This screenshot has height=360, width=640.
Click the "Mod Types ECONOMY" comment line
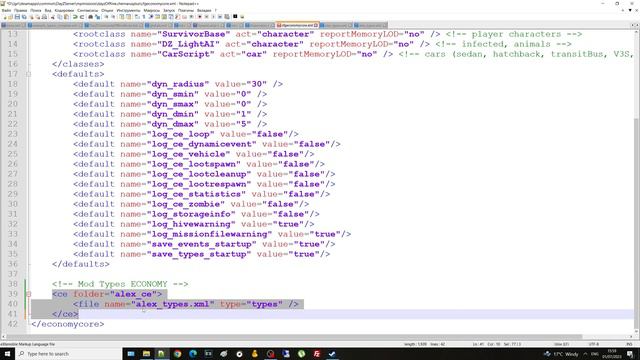[x=120, y=284]
